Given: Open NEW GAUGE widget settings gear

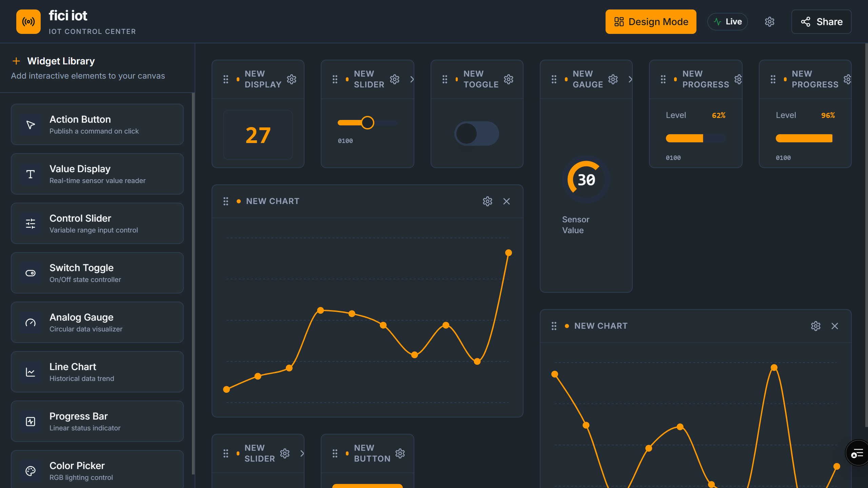Looking at the screenshot, I should coord(613,79).
